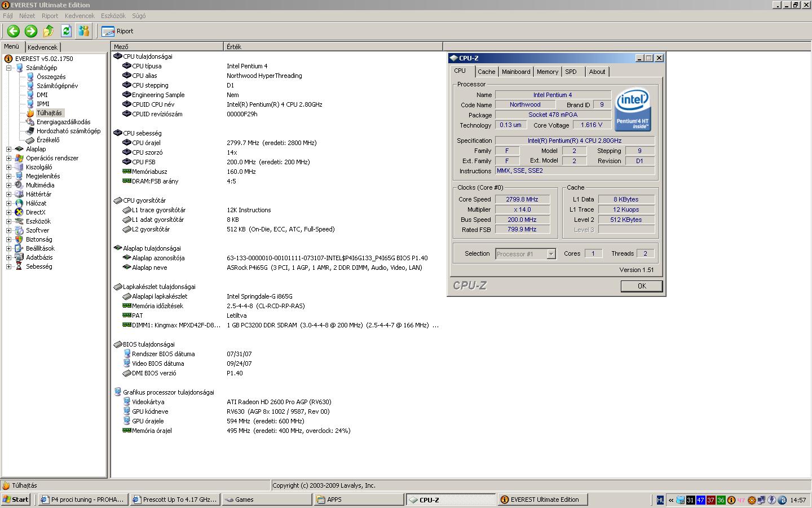Open the DMI tree entry
This screenshot has width=812, height=508.
42,95
